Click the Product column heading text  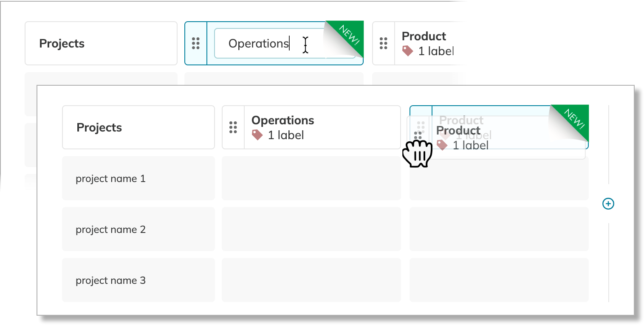(x=458, y=131)
